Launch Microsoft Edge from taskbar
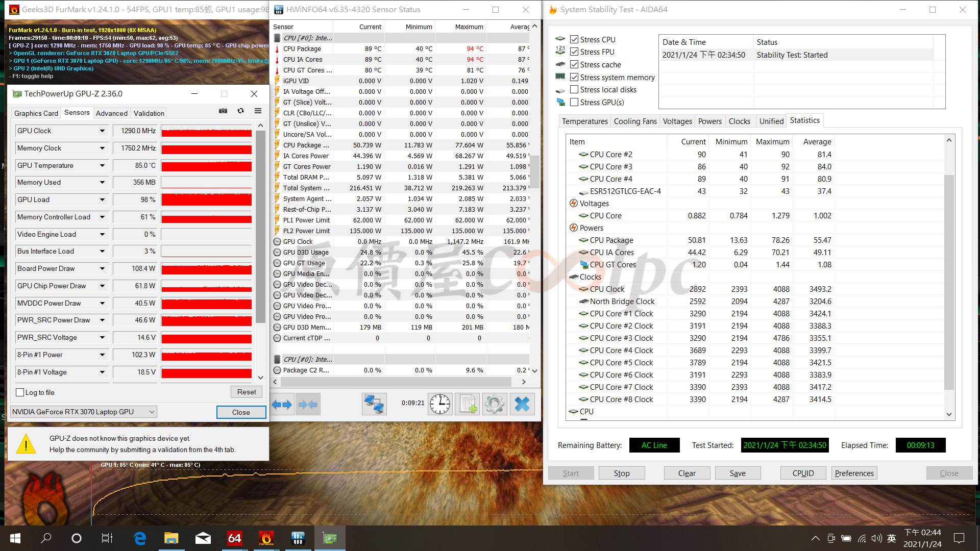 [x=139, y=538]
